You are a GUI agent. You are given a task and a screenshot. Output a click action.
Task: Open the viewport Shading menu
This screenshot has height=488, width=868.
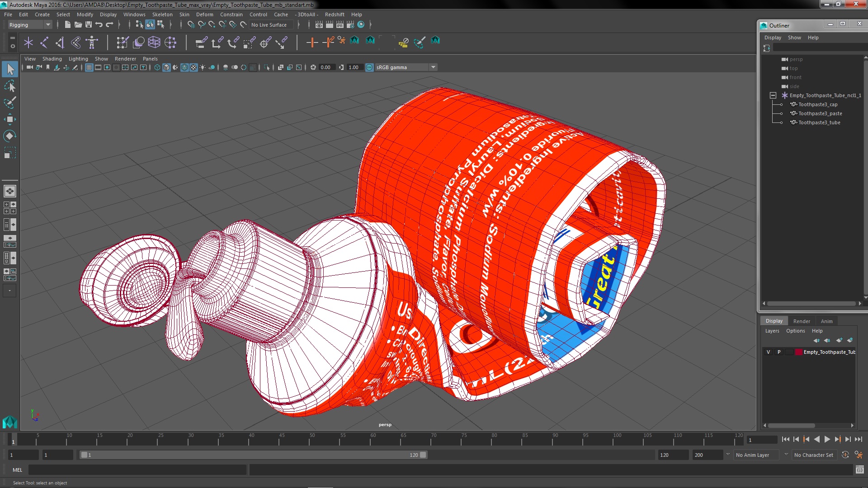pyautogui.click(x=52, y=59)
